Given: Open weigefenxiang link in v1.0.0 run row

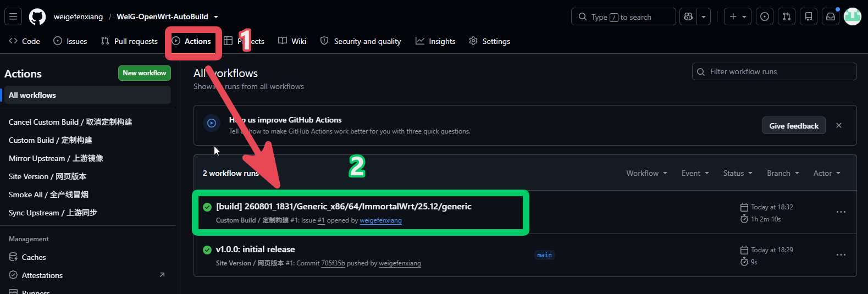Looking at the screenshot, I should point(400,263).
